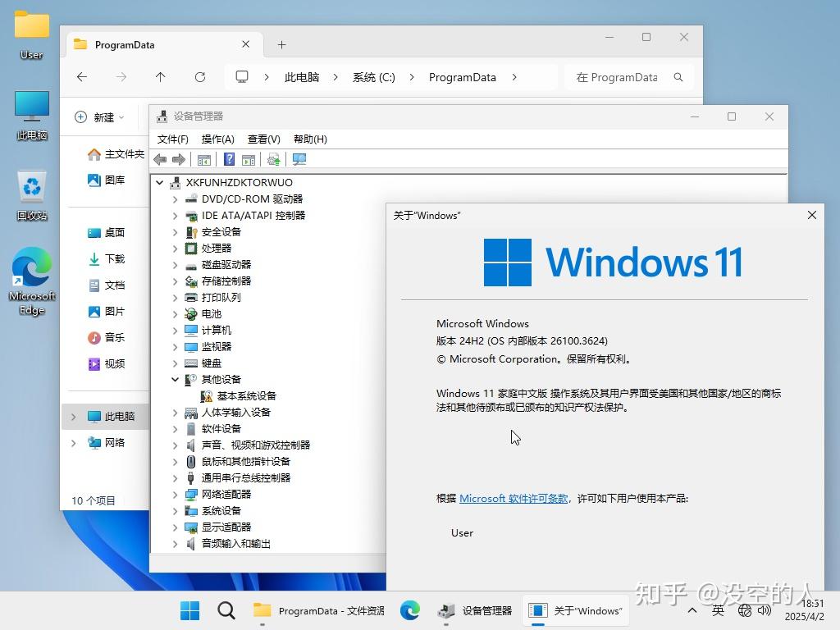This screenshot has height=630, width=840.
Task: Collapse the XKFUNHZDKTORWUO root node
Action: 160,183
